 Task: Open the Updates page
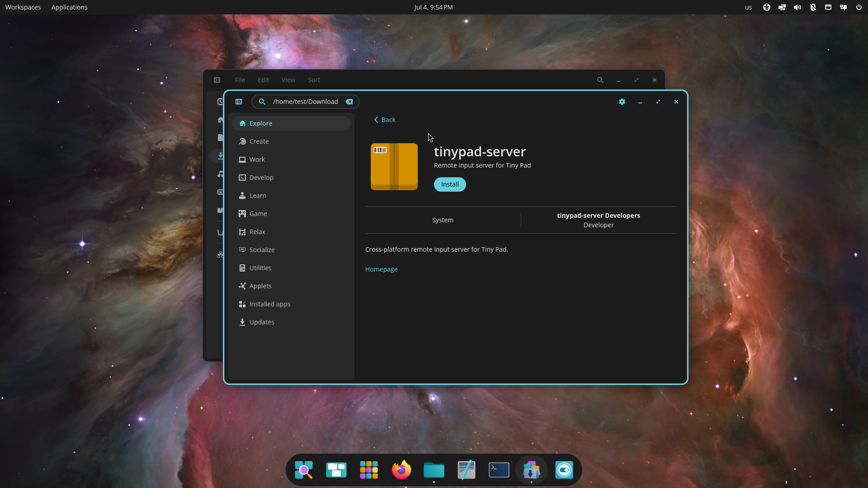tap(291, 322)
